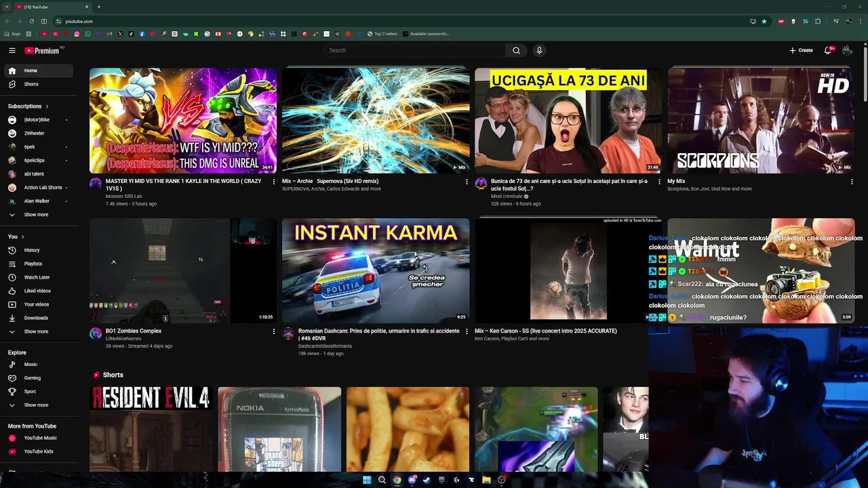868x488 pixels.
Task: Open the Available sponsorships bookmark
Action: click(426, 34)
